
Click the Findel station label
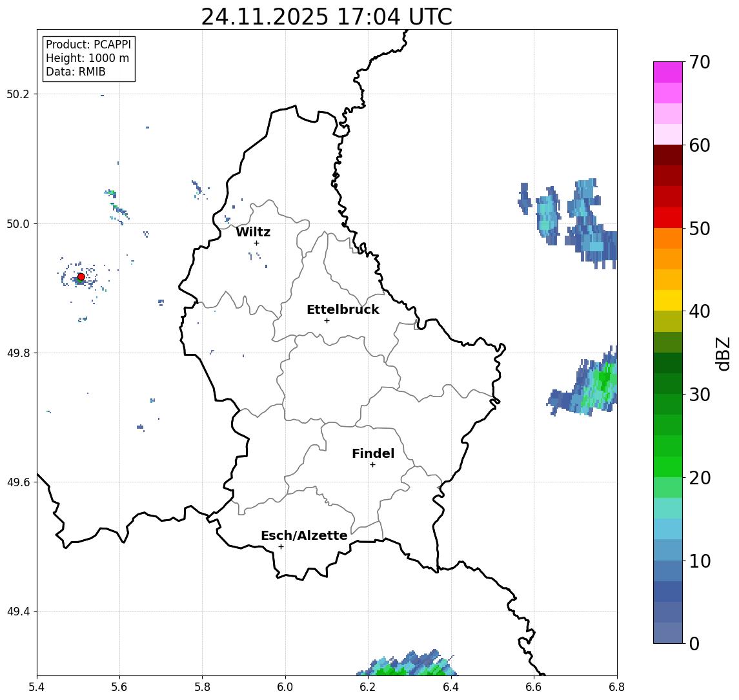coord(373,453)
